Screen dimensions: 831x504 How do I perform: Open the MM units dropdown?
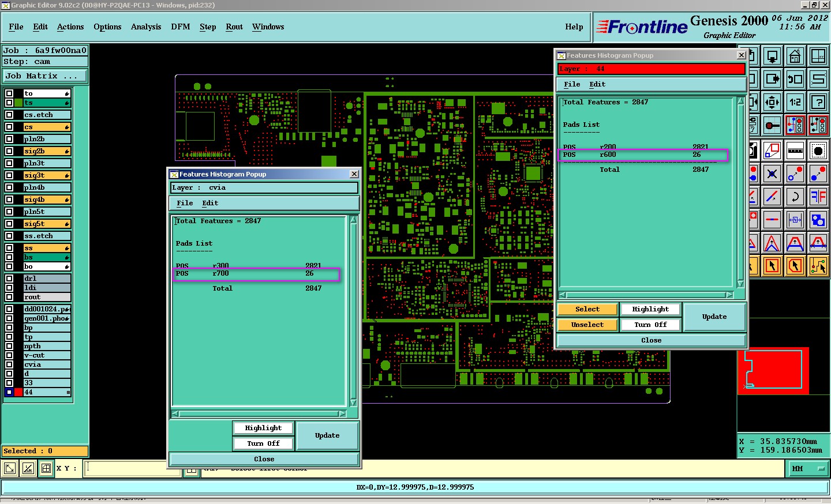click(x=808, y=469)
